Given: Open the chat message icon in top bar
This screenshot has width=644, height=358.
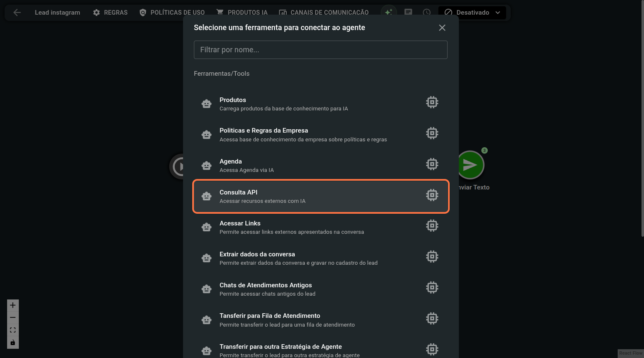Looking at the screenshot, I should point(408,12).
